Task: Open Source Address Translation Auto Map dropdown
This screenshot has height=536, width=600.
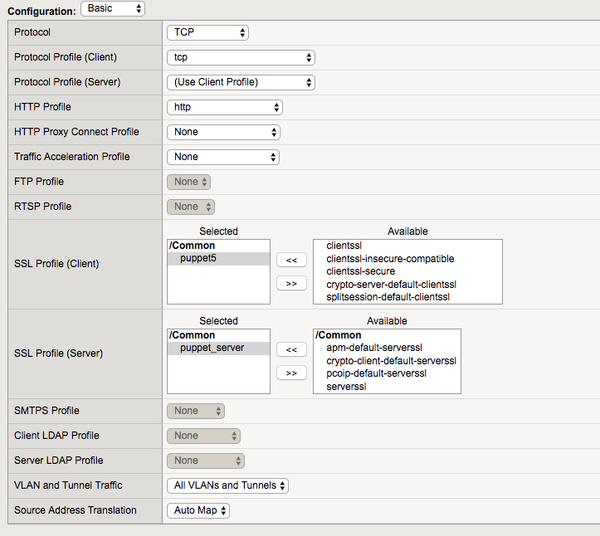Action: 199,511
